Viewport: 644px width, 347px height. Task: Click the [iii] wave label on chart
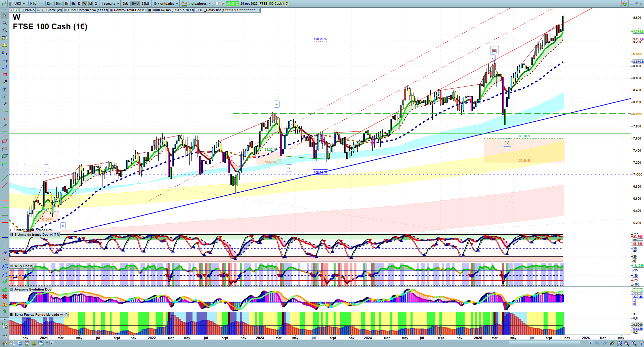coord(495,50)
